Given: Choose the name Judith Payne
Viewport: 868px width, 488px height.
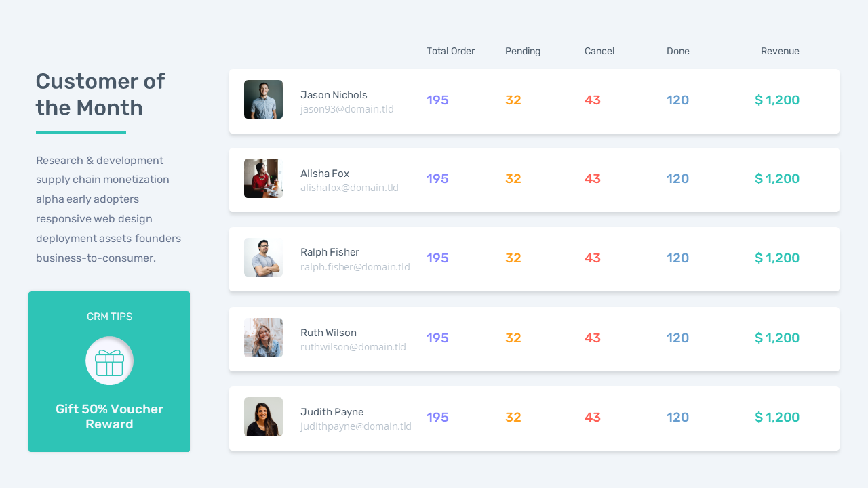Looking at the screenshot, I should point(332,412).
